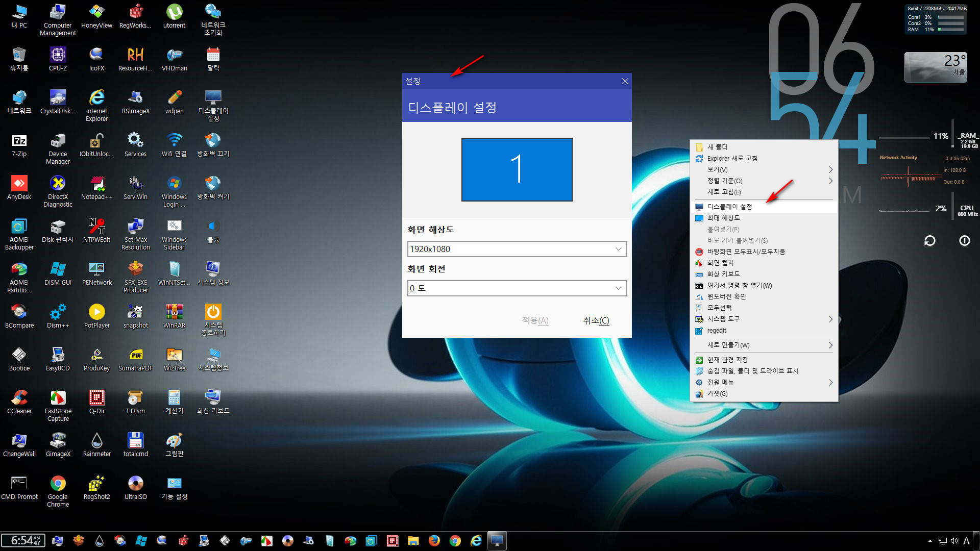Show hidden tray icons arrow

point(930,541)
